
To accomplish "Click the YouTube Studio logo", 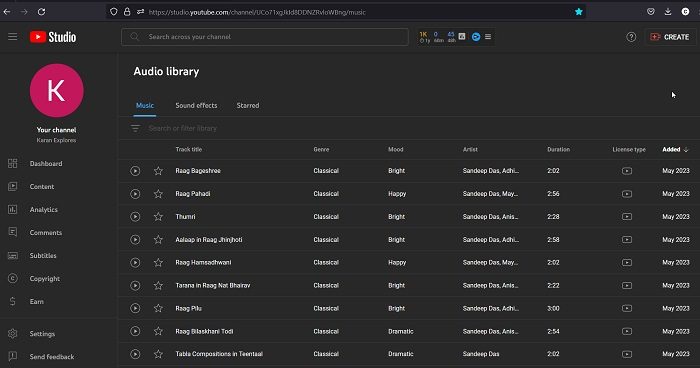I will click(x=53, y=37).
